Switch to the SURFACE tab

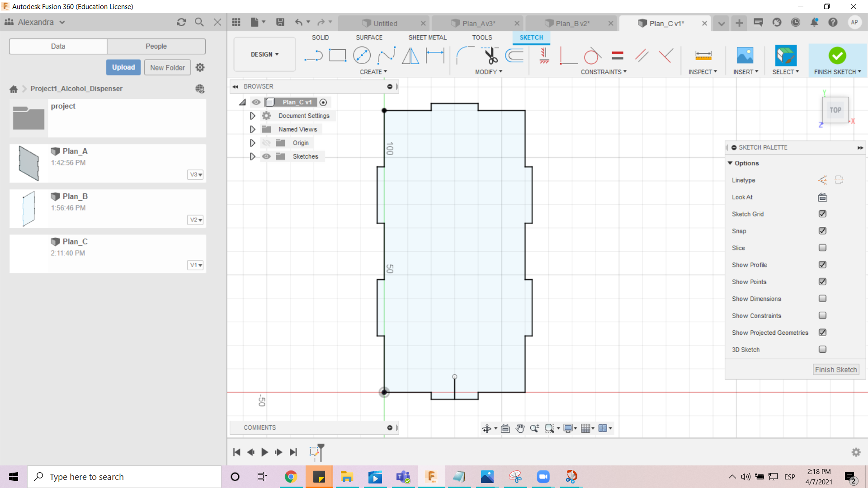pyautogui.click(x=369, y=38)
